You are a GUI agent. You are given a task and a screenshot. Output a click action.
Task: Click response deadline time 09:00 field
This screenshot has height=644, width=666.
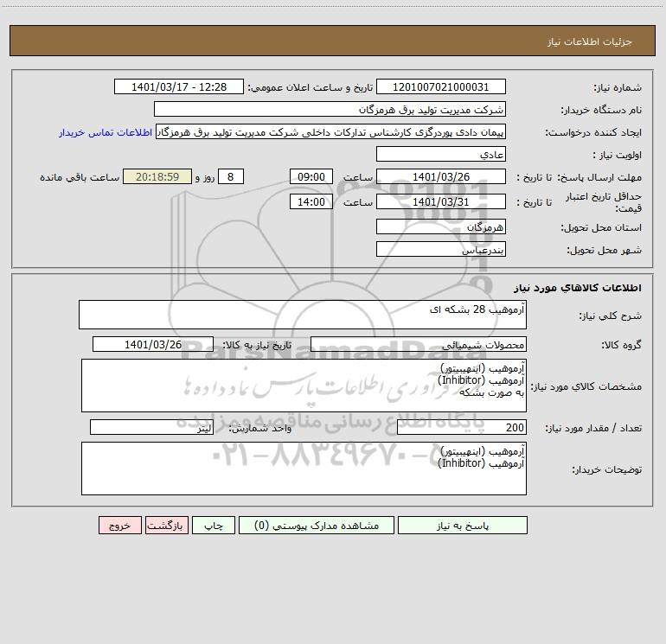click(311, 176)
